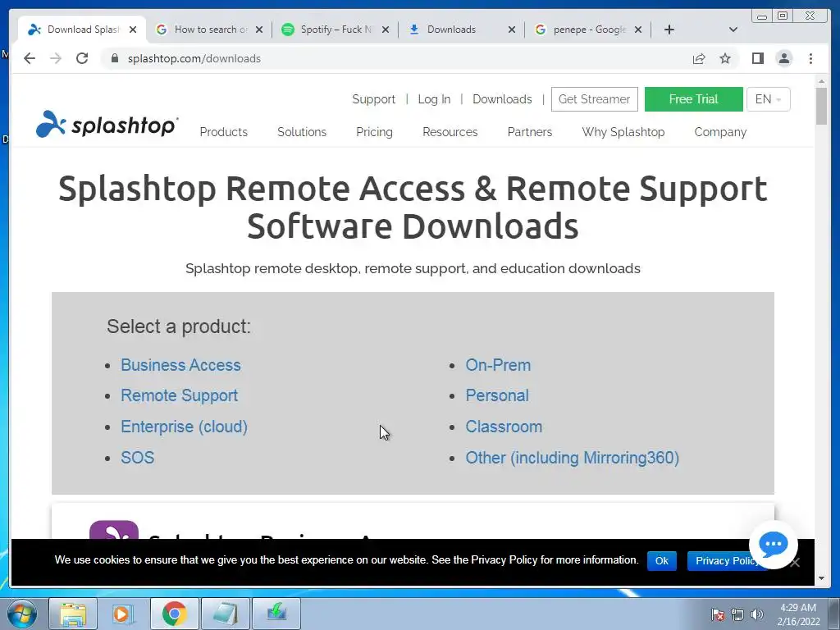This screenshot has width=840, height=630.
Task: Close the Downloads tab
Action: coord(512,30)
